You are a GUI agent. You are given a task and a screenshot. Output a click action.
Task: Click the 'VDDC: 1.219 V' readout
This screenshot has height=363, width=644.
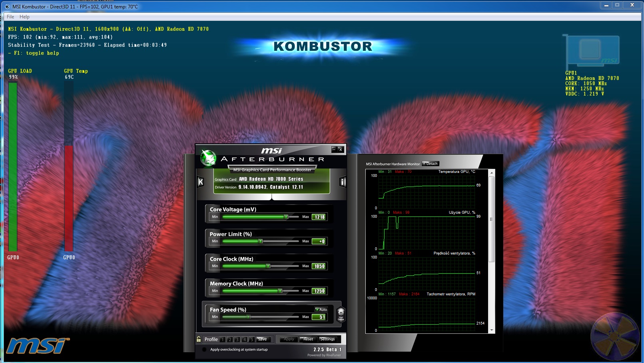[x=584, y=94]
